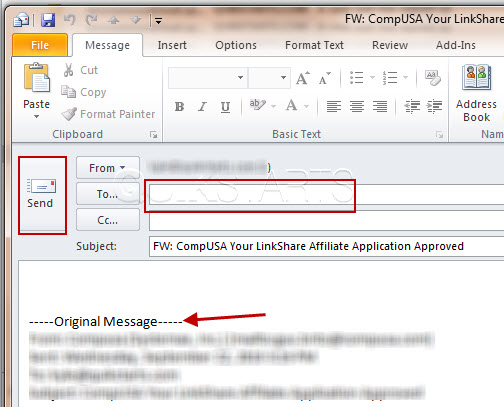Increase indent of the text

coord(434,107)
